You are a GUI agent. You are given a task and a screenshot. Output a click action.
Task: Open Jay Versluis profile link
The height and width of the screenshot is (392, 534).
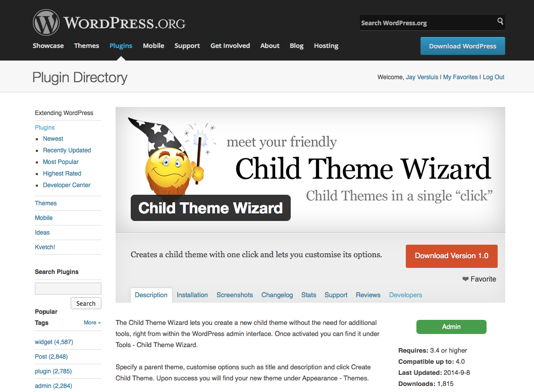point(422,77)
